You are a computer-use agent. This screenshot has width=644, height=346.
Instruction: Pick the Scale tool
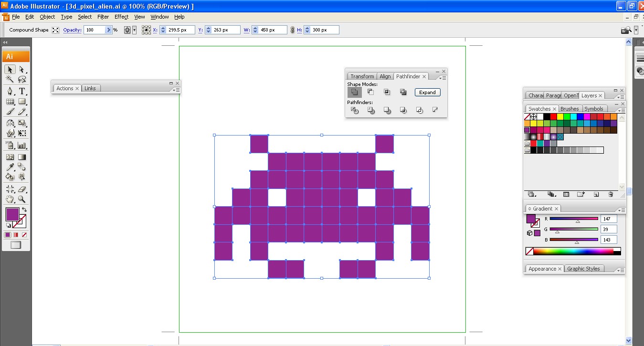pos(22,123)
